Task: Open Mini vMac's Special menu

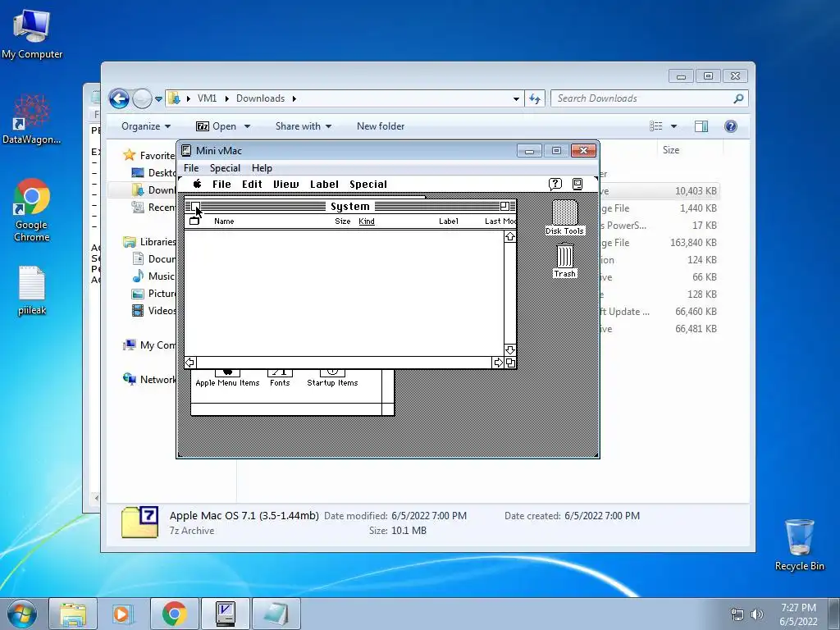Action: pos(225,167)
